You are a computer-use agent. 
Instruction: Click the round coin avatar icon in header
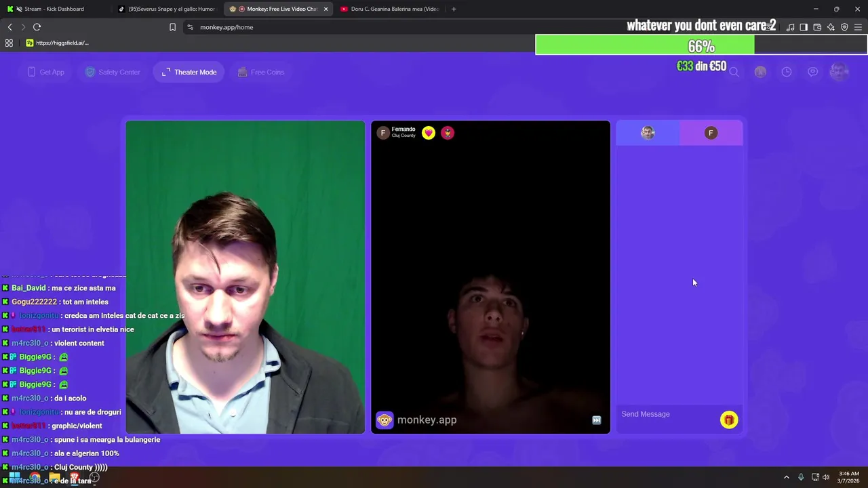tap(760, 72)
